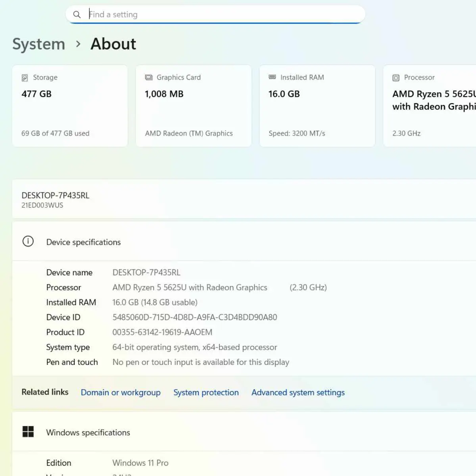
Task: Click 'No pen or touch input' value
Action: point(201,362)
